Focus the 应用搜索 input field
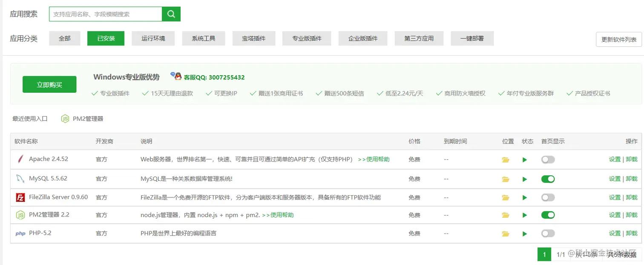The width and height of the screenshot is (644, 265). point(106,14)
